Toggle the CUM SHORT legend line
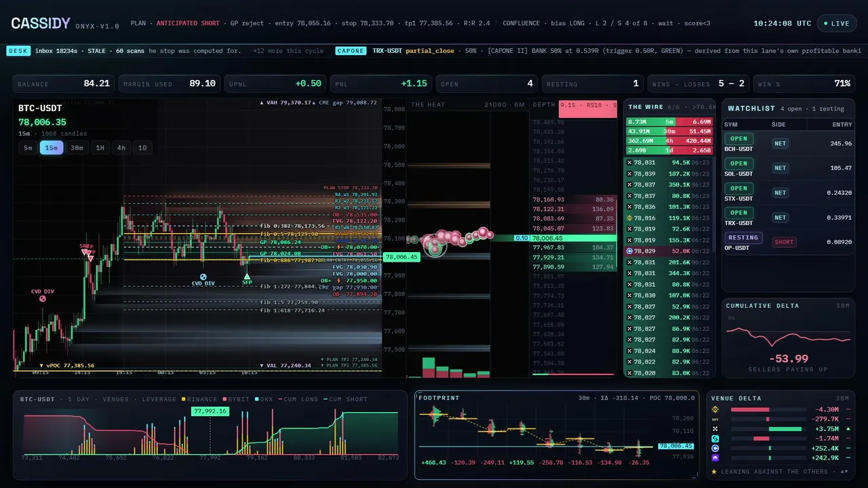 click(345, 399)
